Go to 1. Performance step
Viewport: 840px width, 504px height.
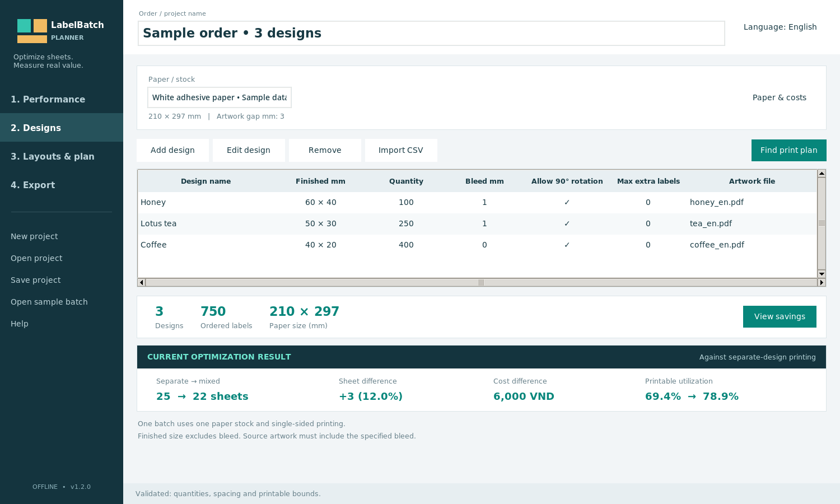pos(62,99)
